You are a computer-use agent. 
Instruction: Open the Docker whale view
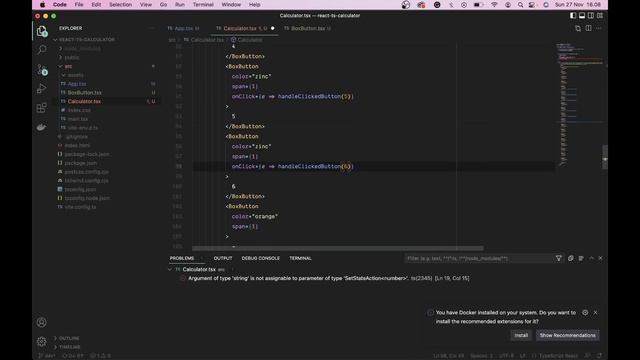click(x=41, y=127)
